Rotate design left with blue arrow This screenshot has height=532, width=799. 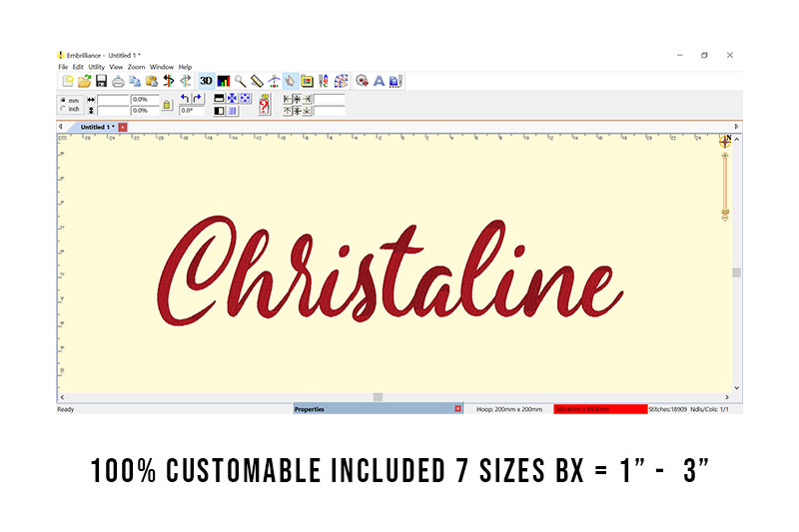coord(185,98)
